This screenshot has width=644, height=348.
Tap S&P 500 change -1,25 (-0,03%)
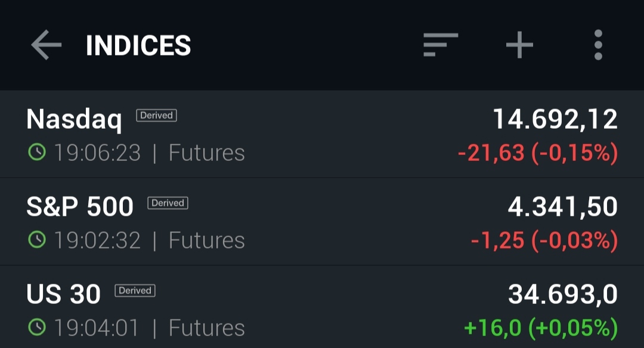click(x=544, y=240)
